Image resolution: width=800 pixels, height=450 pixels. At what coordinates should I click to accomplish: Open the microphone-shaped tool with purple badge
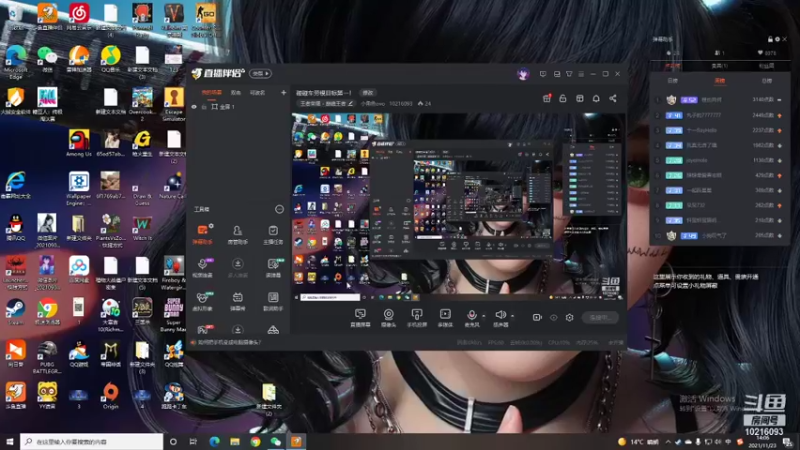(203, 267)
